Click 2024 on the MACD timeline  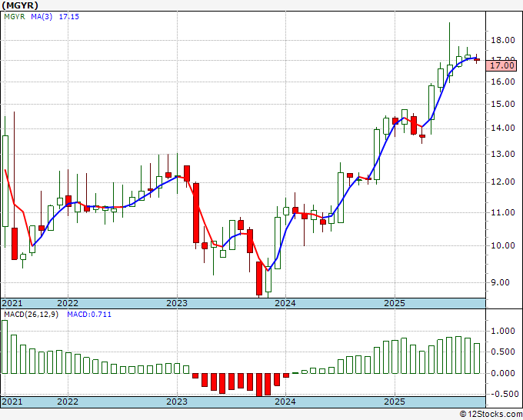click(x=285, y=402)
